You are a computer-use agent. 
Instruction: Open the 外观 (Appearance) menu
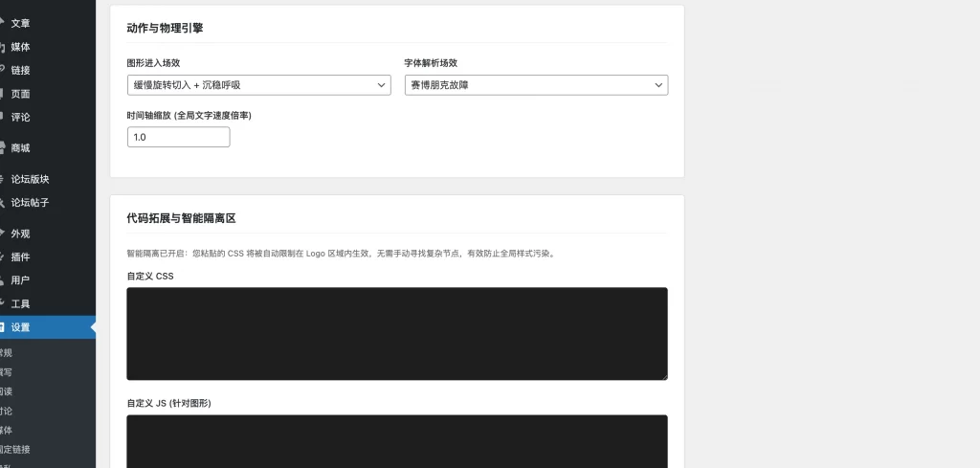point(20,234)
